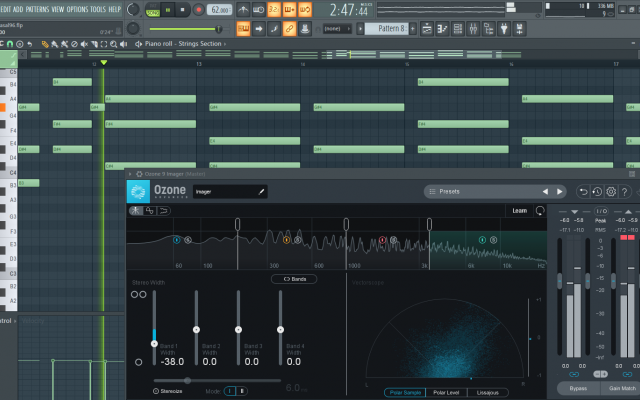Open the EDIT menu
The width and height of the screenshot is (640, 400).
6,9
